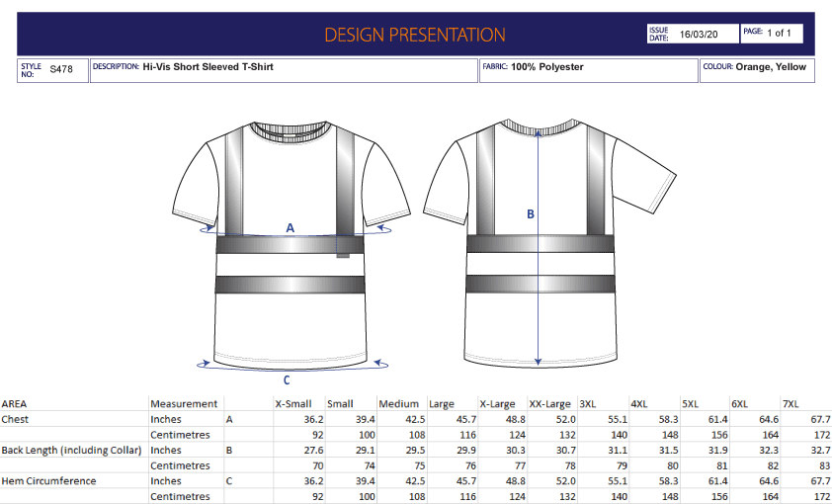Click the DESIGN PRESENTATION title
Screen dimensions: 832x504
[x=414, y=35]
